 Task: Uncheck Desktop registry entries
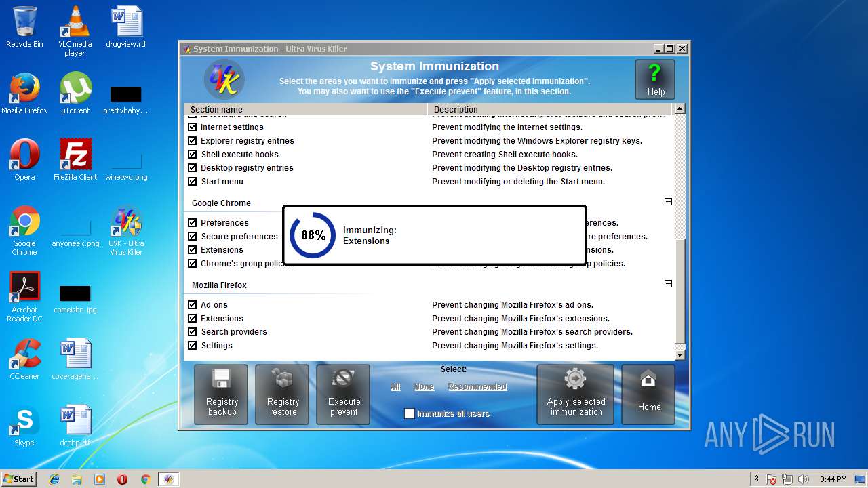point(192,168)
